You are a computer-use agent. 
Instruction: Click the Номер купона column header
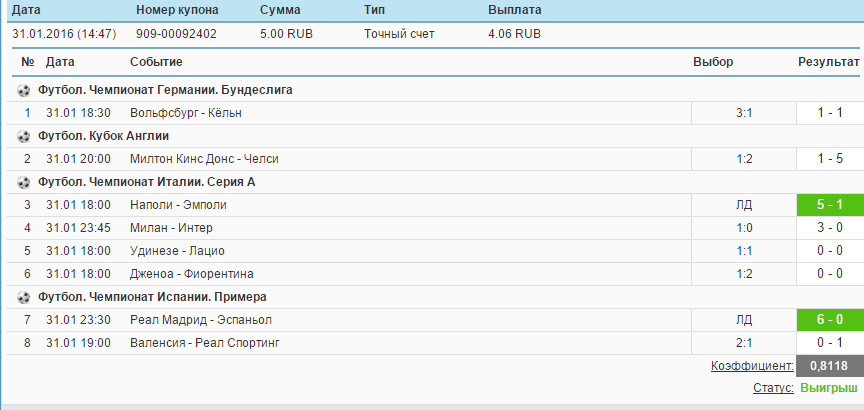177,10
